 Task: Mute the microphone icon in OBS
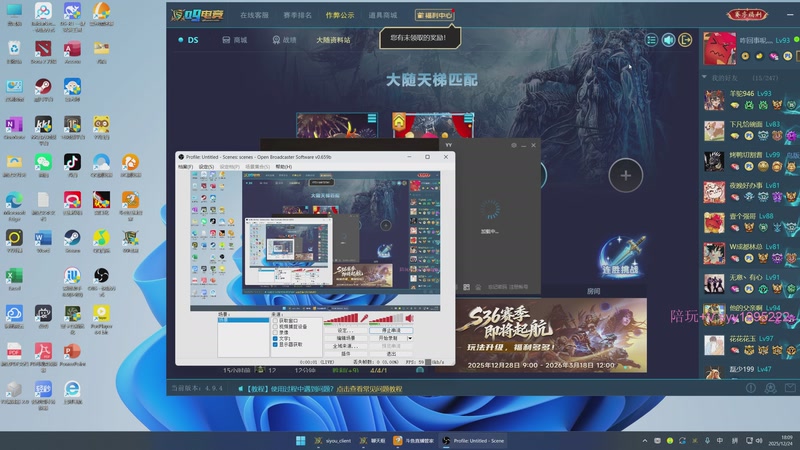pos(364,318)
